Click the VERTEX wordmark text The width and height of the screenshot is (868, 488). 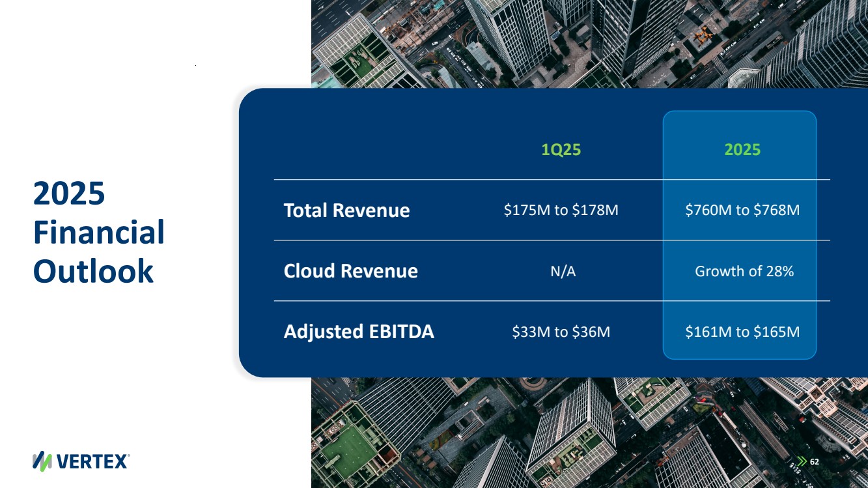(x=96, y=461)
